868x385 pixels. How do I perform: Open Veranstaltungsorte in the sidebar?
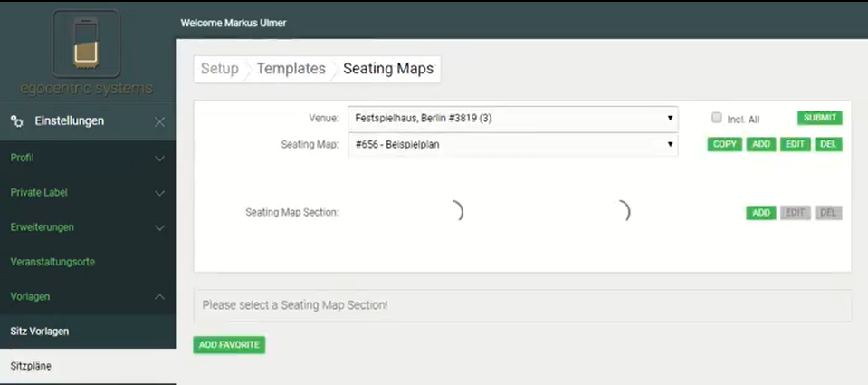[52, 262]
